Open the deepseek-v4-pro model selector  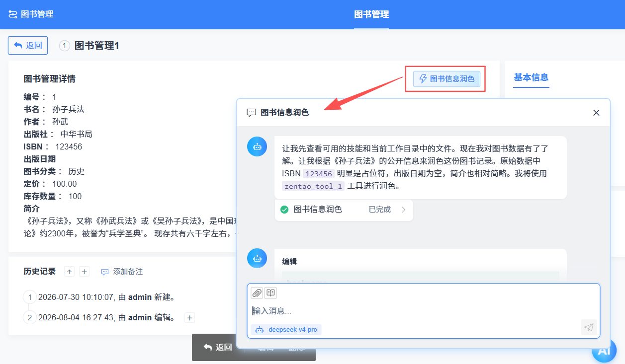point(286,330)
